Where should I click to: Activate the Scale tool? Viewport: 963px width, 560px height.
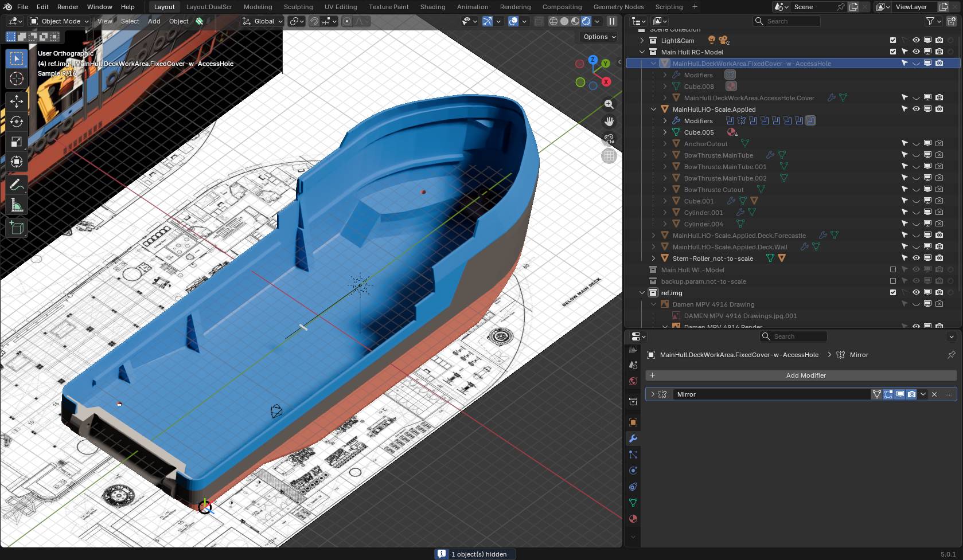[x=17, y=142]
